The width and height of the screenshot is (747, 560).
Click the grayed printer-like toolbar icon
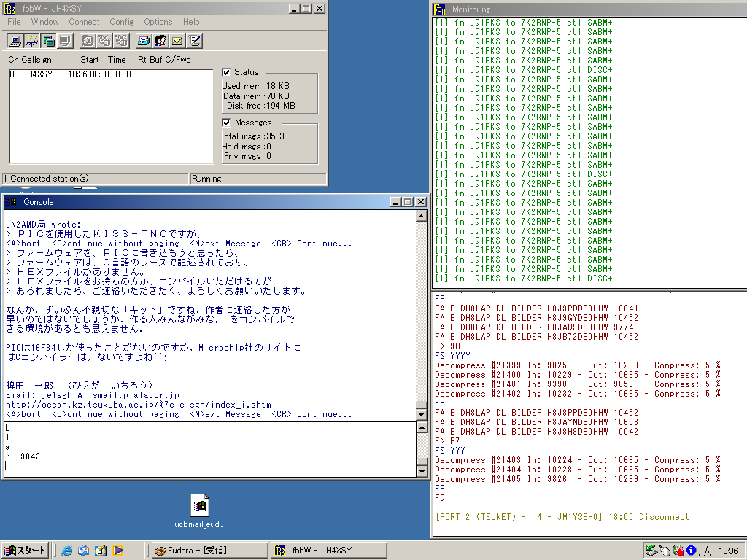click(x=88, y=41)
